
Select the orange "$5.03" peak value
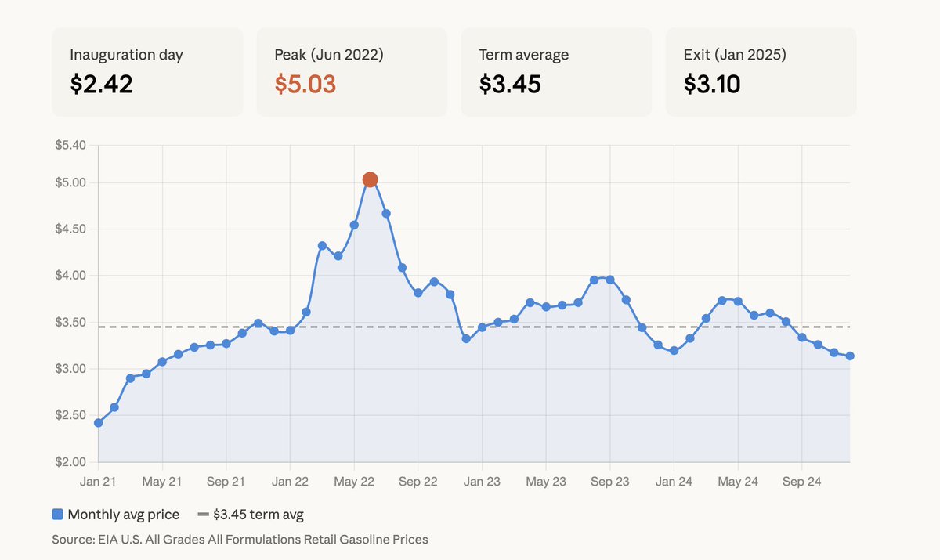click(305, 84)
